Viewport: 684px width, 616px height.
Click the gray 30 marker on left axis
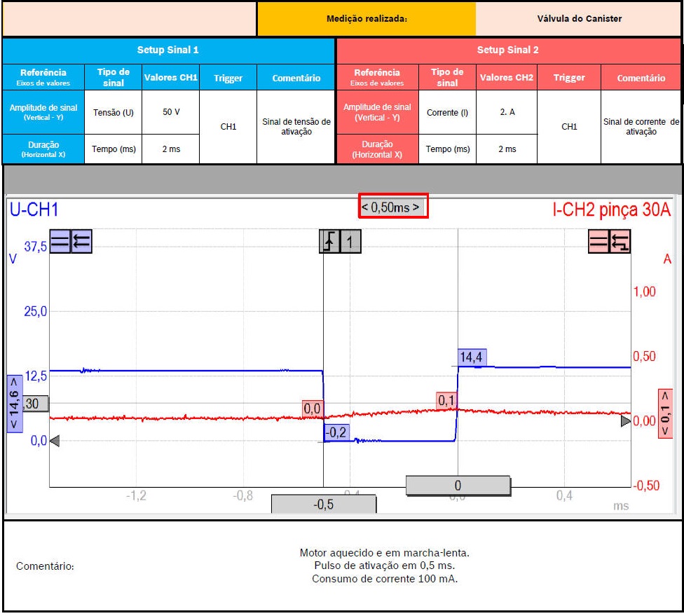(34, 404)
